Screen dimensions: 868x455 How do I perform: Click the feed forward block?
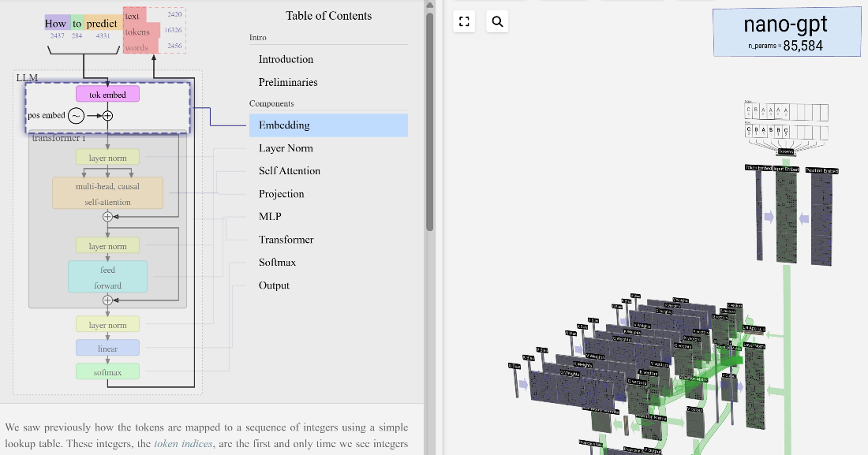(x=107, y=277)
